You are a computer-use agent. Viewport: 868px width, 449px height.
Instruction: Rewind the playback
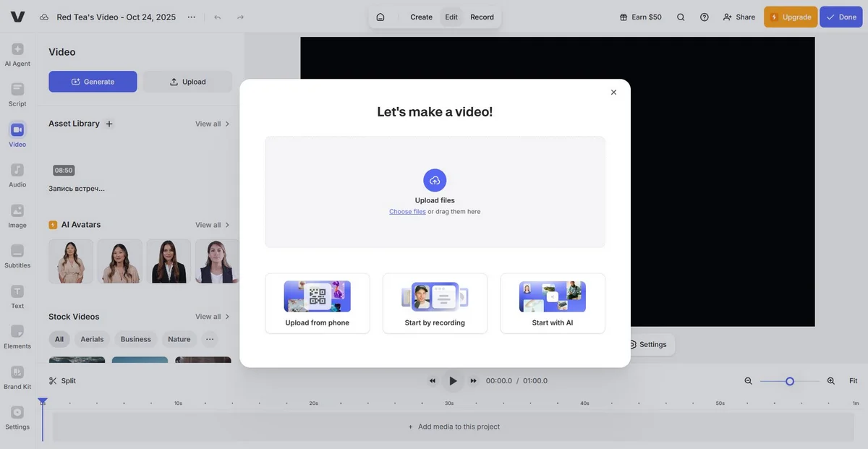(433, 380)
